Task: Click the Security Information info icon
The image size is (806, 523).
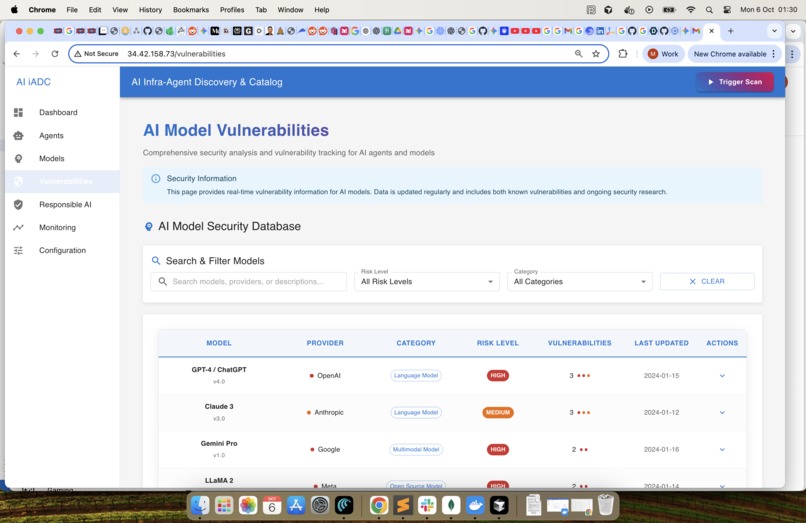Action: coord(156,178)
